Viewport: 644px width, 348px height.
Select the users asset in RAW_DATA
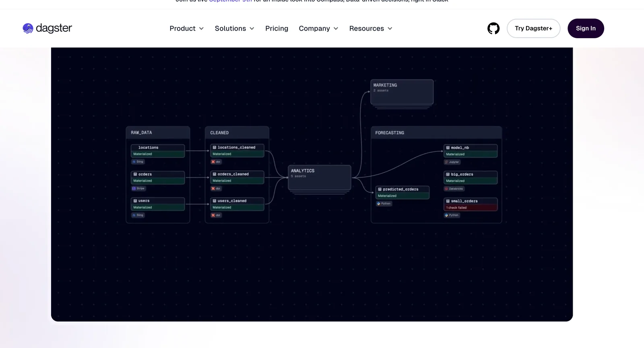[x=158, y=204]
